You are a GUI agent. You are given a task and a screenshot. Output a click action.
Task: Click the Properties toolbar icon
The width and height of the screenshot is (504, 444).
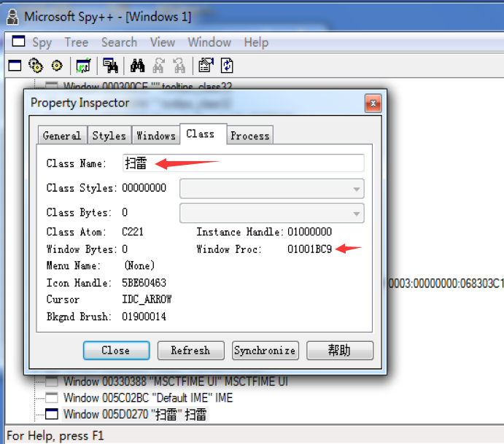206,66
